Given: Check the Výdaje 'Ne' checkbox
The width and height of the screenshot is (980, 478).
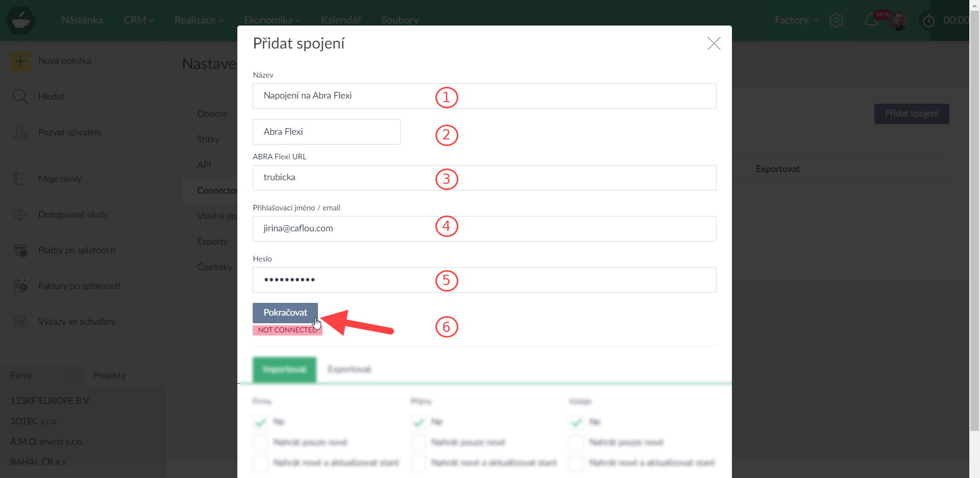Looking at the screenshot, I should pos(576,422).
